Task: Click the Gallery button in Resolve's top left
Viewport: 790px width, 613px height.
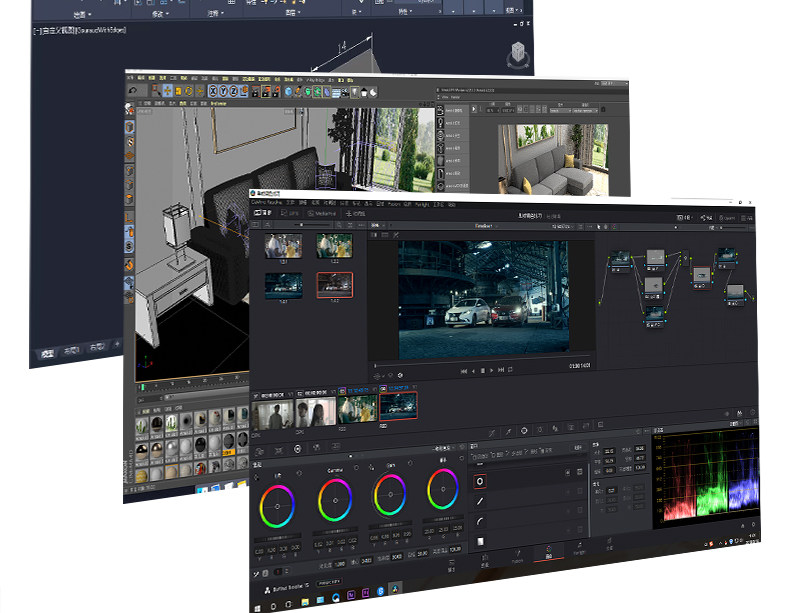Action: (261, 213)
